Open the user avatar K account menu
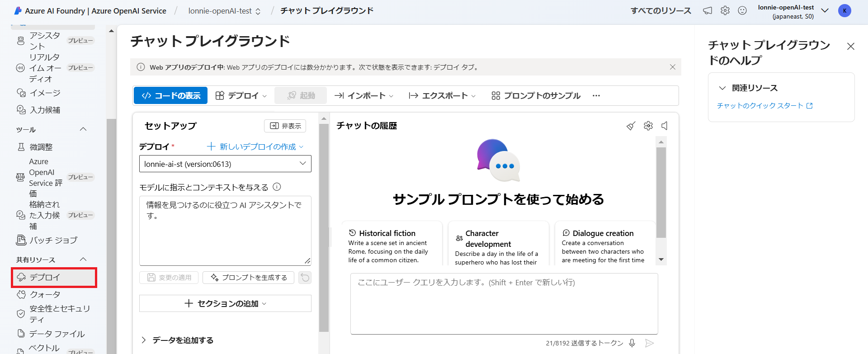The height and width of the screenshot is (354, 868). tap(844, 11)
